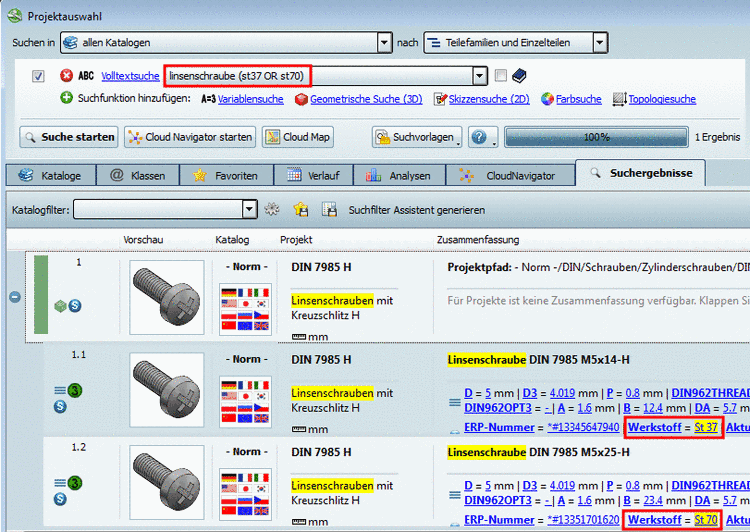The image size is (750, 532).
Task: Select the Suchergebnisse tab
Action: (x=640, y=173)
